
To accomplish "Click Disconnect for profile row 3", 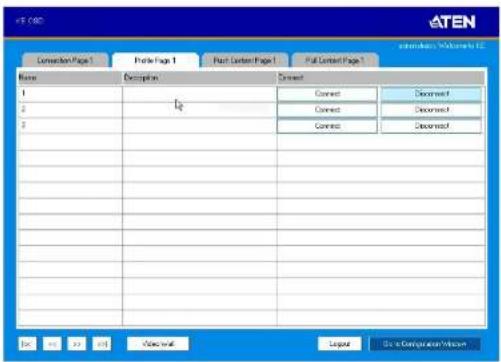I will tap(431, 126).
